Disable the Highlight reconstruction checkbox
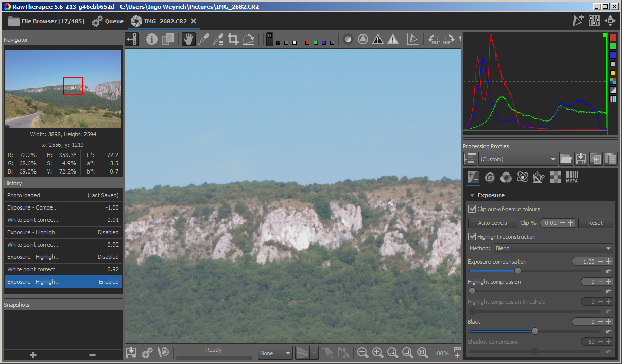The height and width of the screenshot is (364, 622). pyautogui.click(x=472, y=237)
